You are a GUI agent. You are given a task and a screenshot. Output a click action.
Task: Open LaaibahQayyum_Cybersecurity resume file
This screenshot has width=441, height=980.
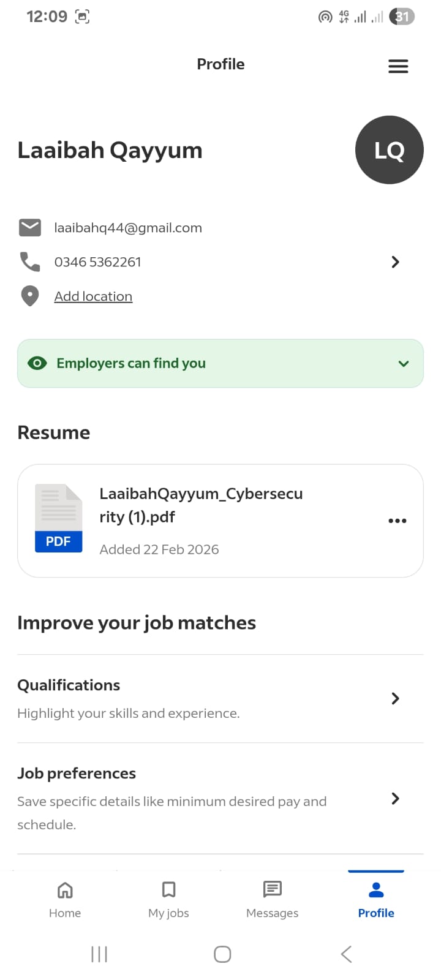(201, 505)
